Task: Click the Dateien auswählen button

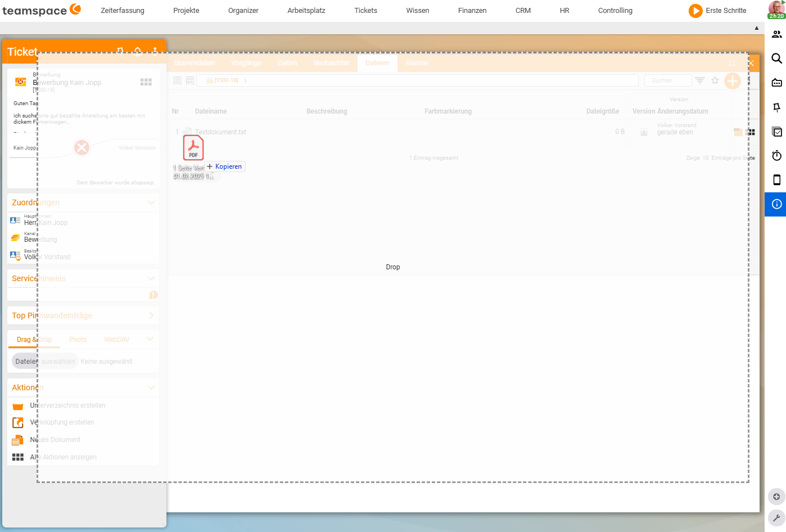Action: pos(45,361)
